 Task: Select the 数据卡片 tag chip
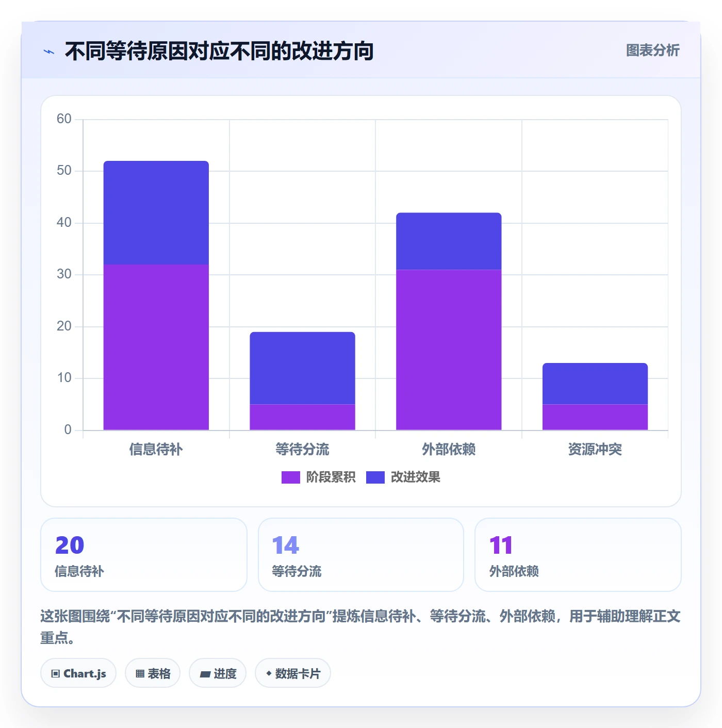[293, 673]
